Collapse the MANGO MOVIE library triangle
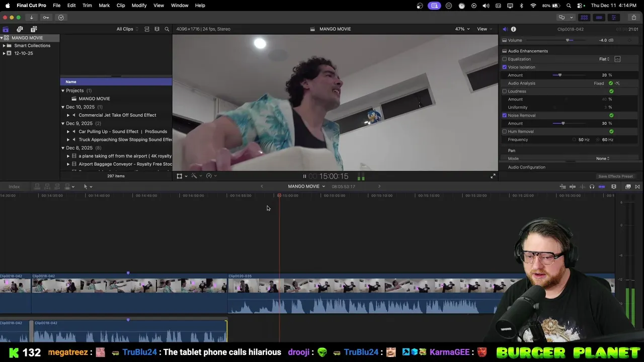This screenshot has height=362, width=644. tap(2, 38)
